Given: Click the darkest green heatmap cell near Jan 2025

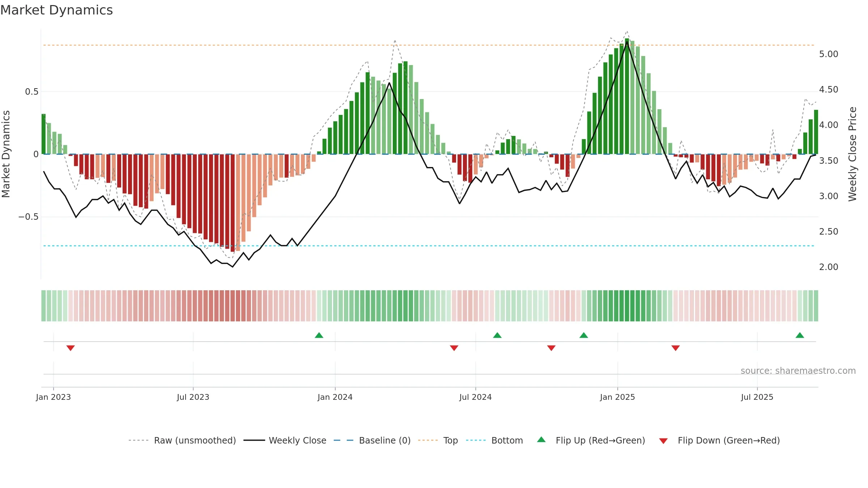Looking at the screenshot, I should (x=627, y=306).
